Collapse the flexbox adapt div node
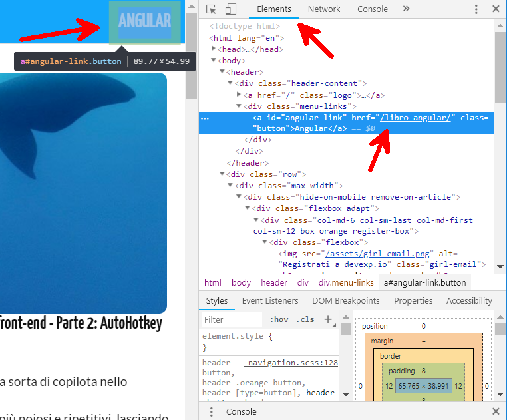 (248, 208)
